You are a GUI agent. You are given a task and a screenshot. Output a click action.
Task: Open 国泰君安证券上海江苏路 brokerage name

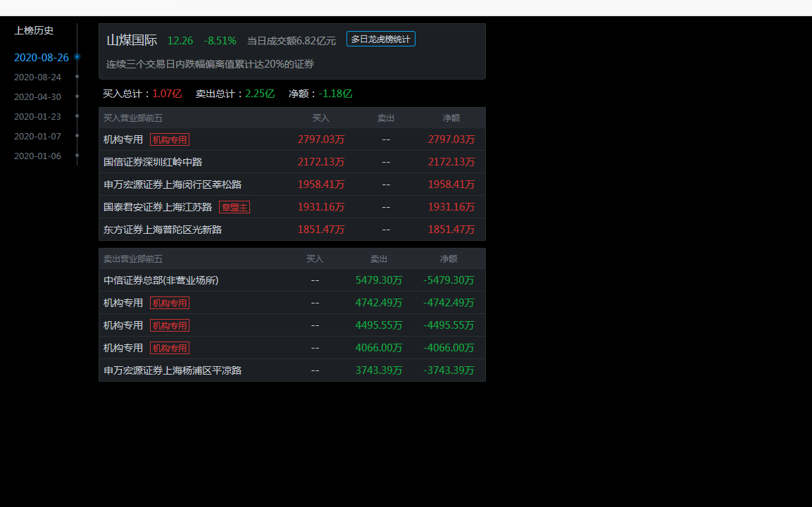(158, 207)
